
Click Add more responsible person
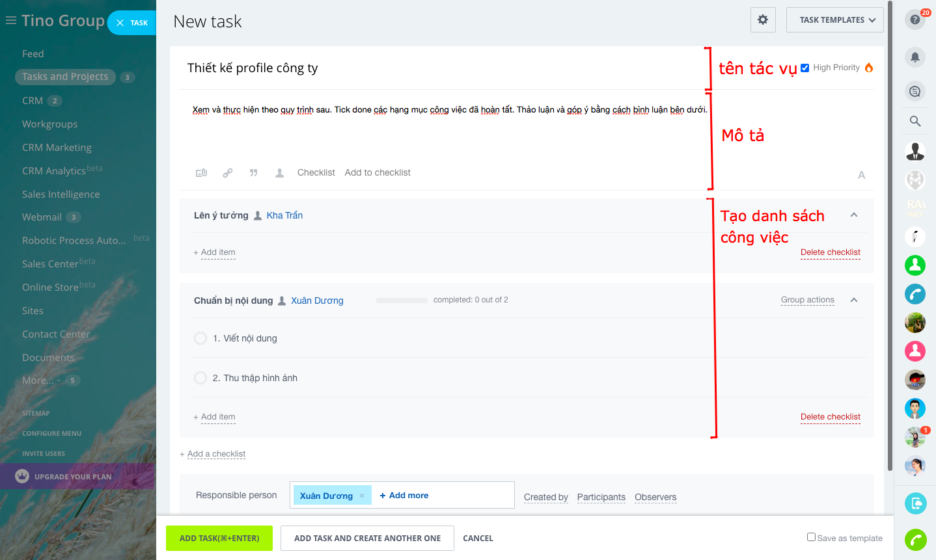404,496
